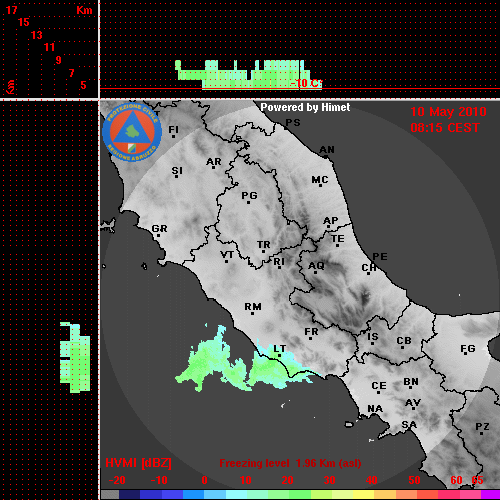The image size is (500, 500).
Task: Pick the -20 dBZ gray swatch
Action: pos(110,495)
